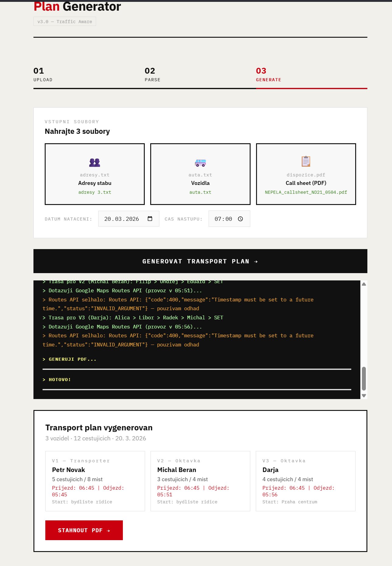Click the uploaded file name adresy 3.txt
392x566 pixels.
coord(95,192)
